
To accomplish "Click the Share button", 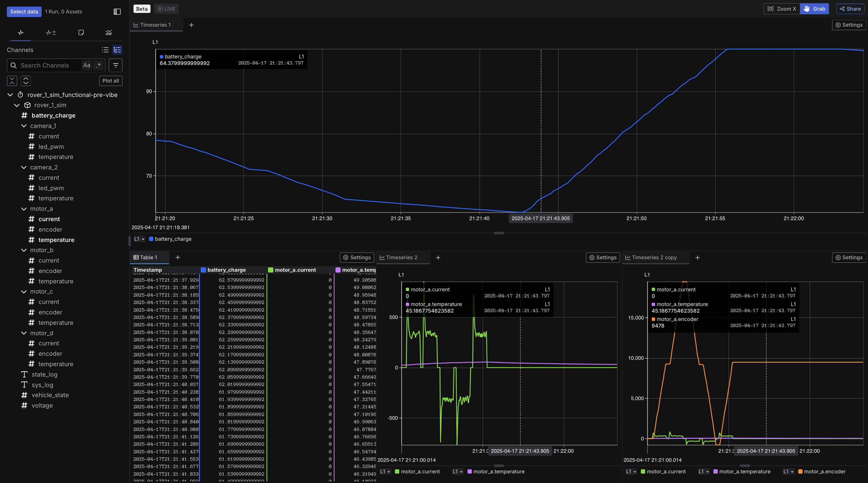I will coord(850,9).
